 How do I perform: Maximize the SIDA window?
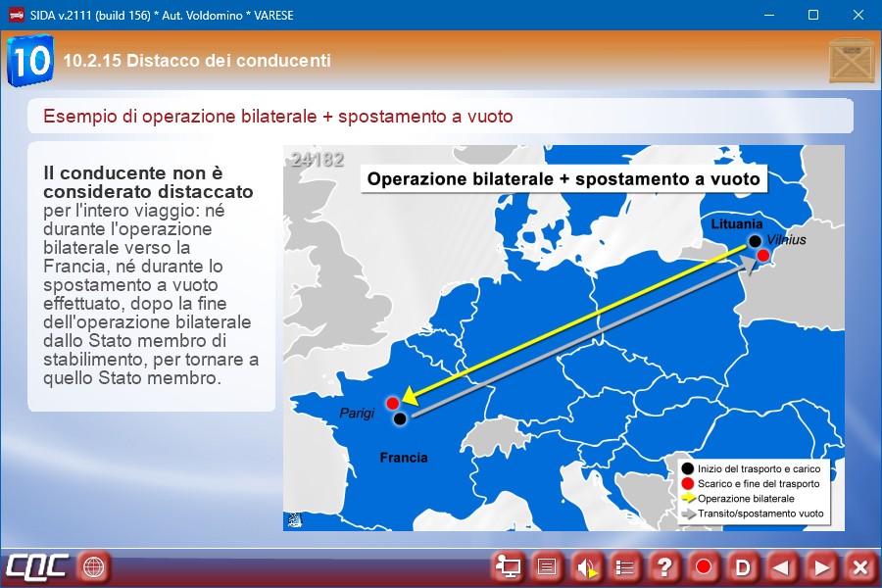812,15
